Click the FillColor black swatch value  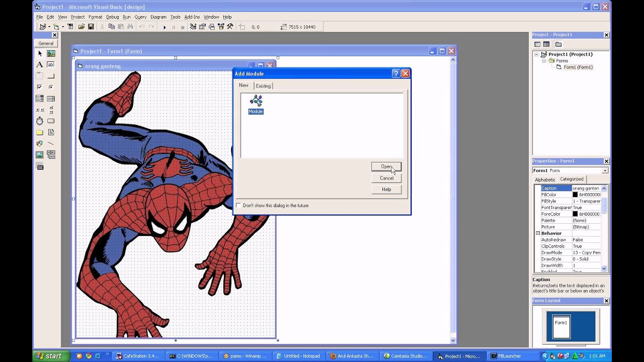pos(575,195)
